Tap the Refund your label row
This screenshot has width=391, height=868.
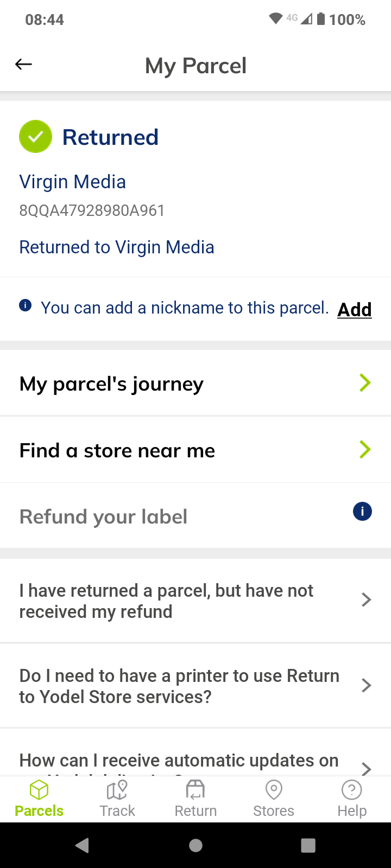pyautogui.click(x=195, y=516)
